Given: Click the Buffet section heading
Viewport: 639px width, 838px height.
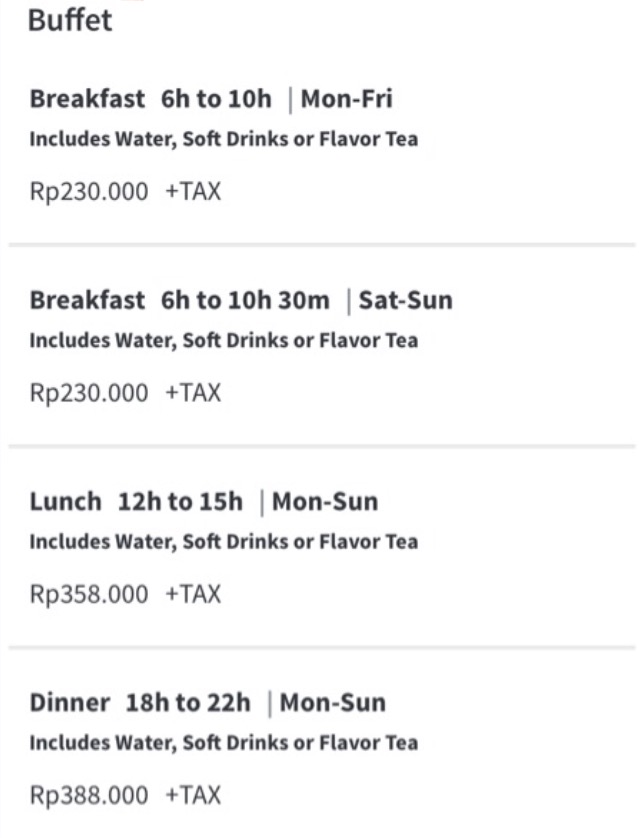Looking at the screenshot, I should tap(70, 20).
